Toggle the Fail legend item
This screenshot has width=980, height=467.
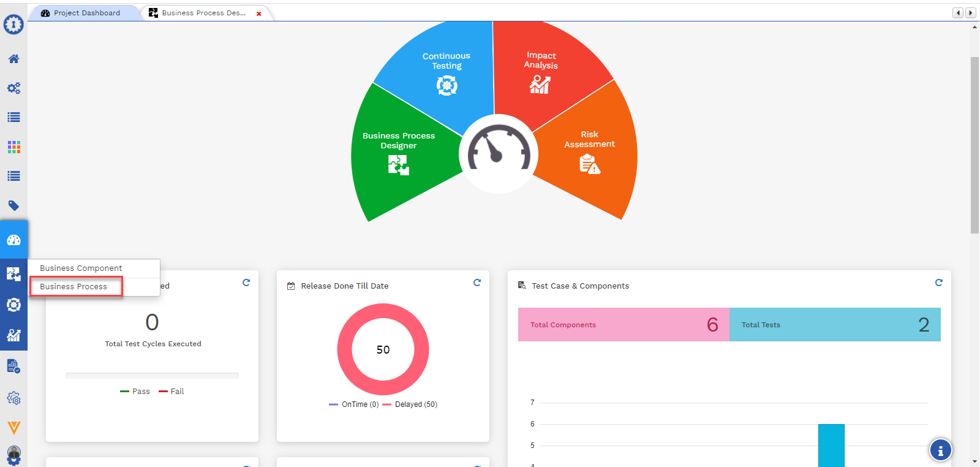[x=171, y=392]
